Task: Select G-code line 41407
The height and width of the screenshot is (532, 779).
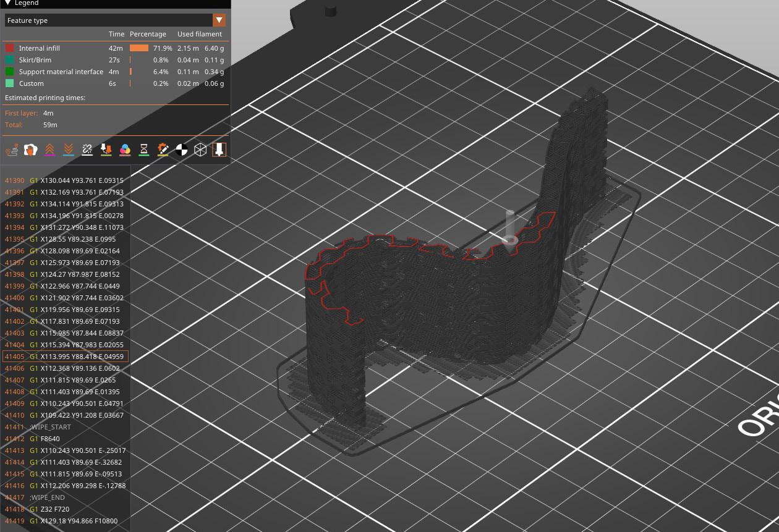Action: pyautogui.click(x=65, y=380)
